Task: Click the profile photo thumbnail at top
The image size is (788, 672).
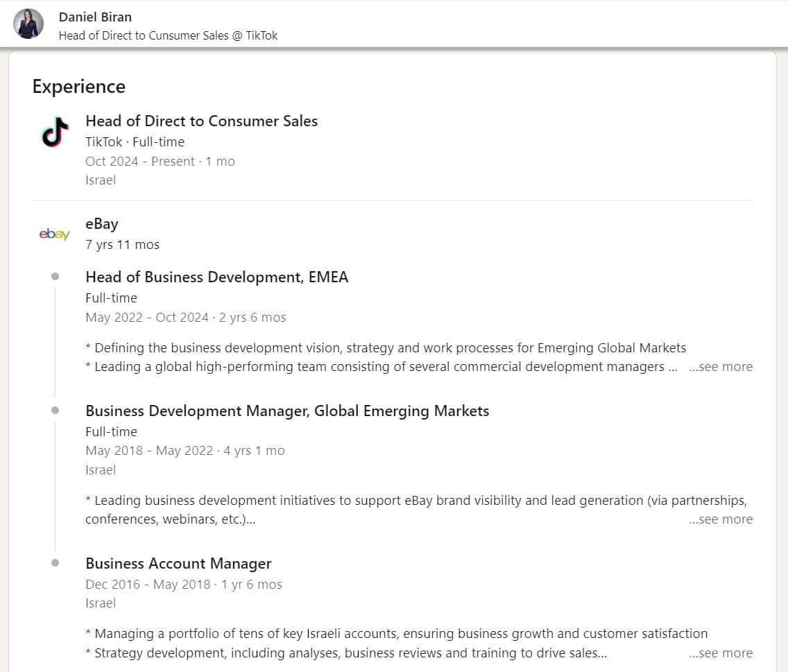Action: (28, 24)
